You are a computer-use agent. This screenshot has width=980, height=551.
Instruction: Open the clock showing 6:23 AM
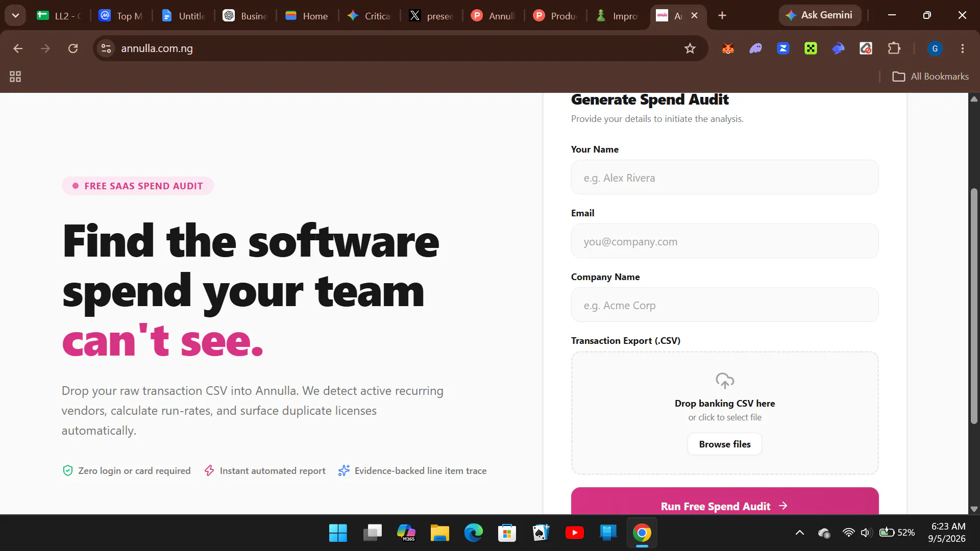pyautogui.click(x=947, y=533)
